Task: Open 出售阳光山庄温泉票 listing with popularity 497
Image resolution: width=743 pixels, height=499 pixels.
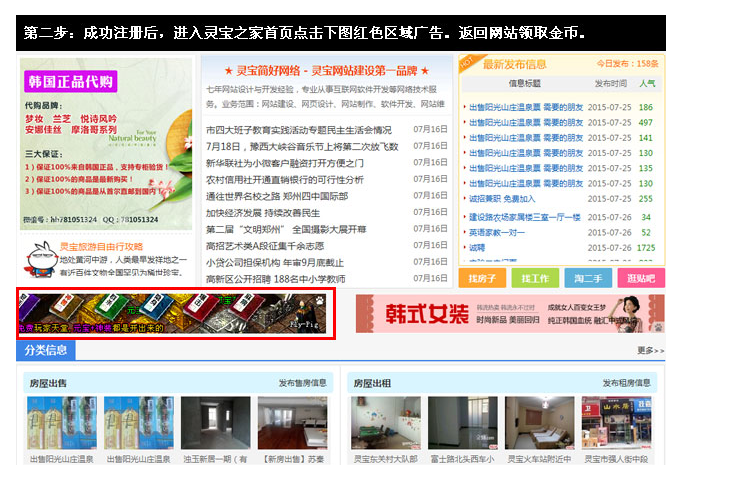Action: coord(526,123)
